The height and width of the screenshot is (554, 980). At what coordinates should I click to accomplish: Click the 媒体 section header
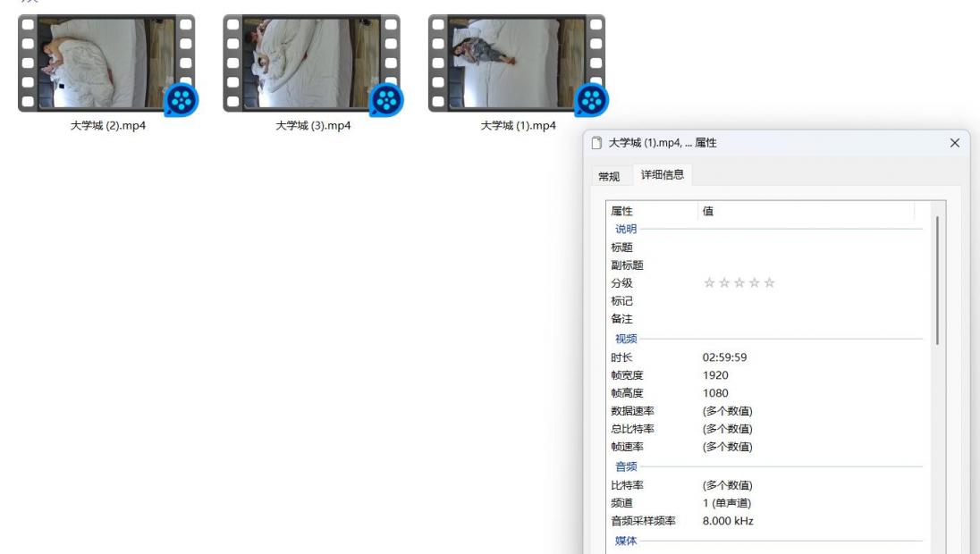626,541
